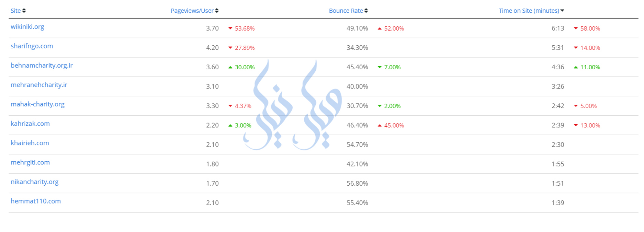Go to nikancharity.org
The image size is (644, 232).
pos(34,182)
